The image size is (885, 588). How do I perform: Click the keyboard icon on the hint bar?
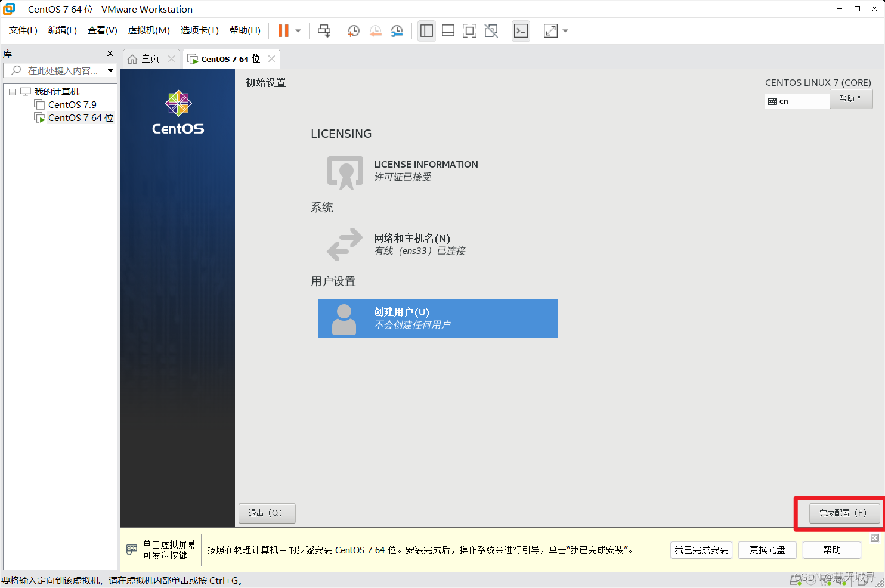pos(132,550)
